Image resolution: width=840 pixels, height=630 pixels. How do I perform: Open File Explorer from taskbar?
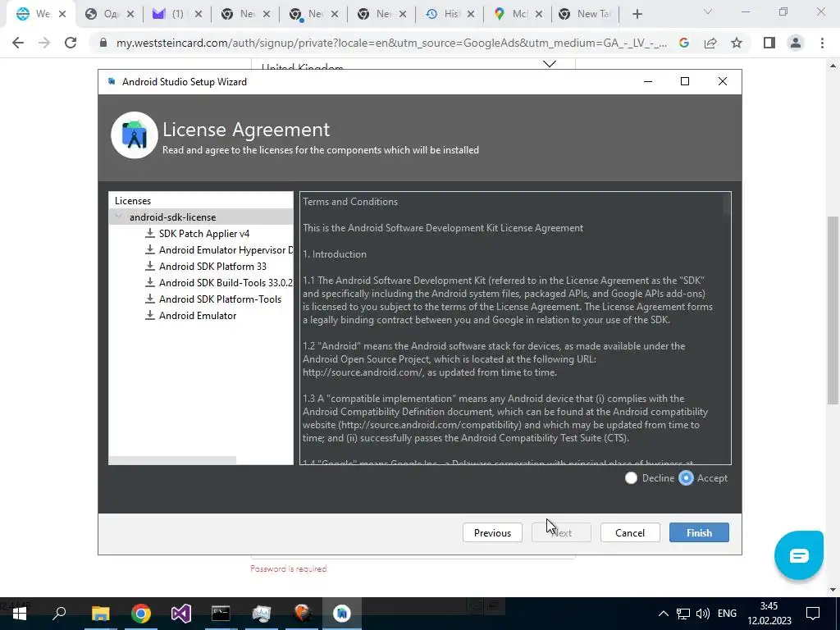click(100, 614)
